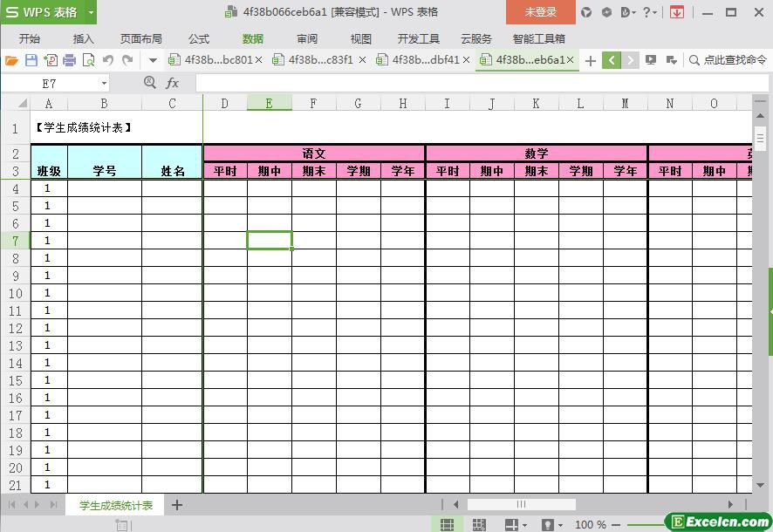773x532 pixels.
Task: Select all cells via corner triangle
Action: point(22,103)
